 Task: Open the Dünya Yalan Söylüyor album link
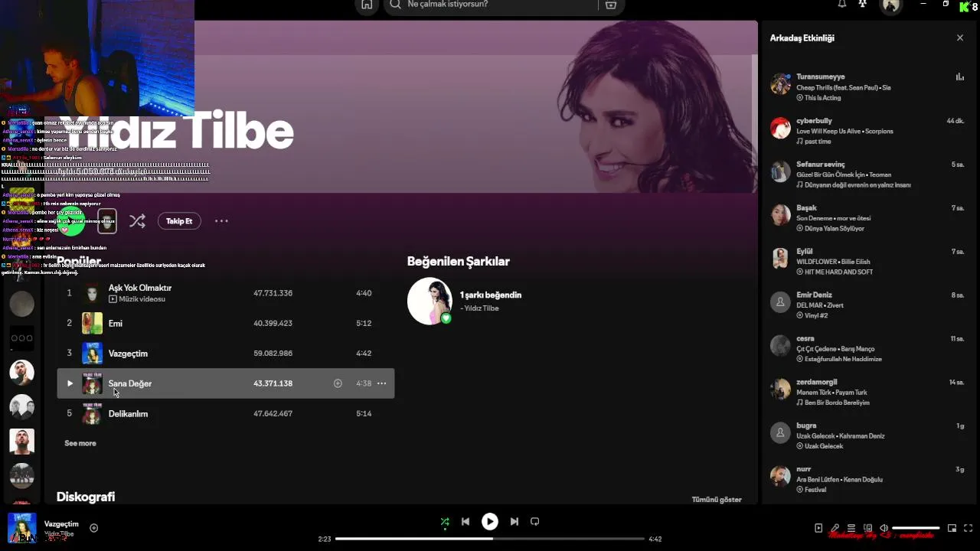[x=835, y=229]
